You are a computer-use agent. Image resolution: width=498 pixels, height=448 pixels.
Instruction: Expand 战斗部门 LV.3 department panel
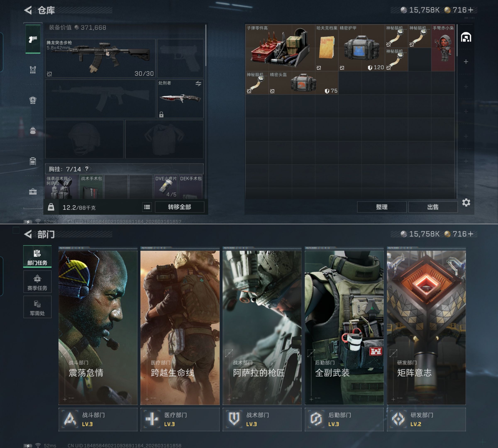pyautogui.click(x=98, y=419)
